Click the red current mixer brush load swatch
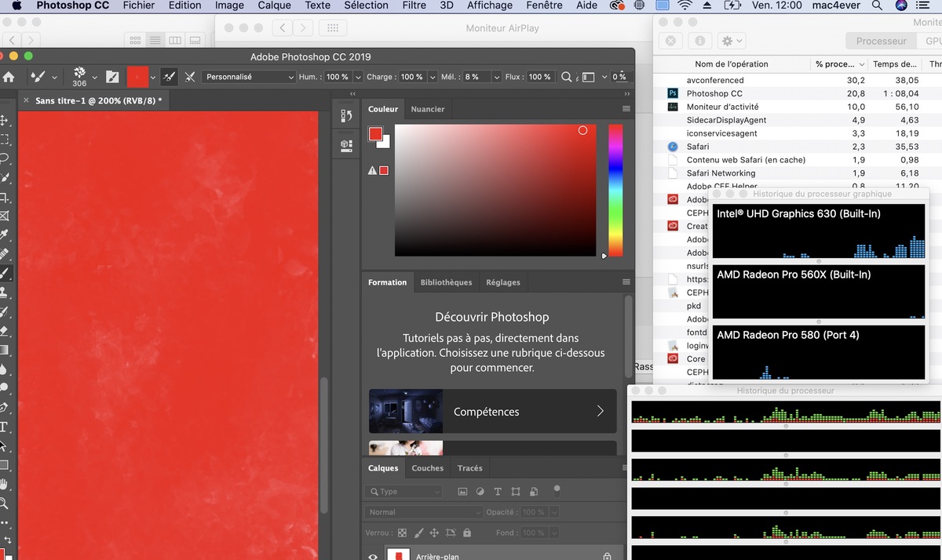 tap(137, 77)
